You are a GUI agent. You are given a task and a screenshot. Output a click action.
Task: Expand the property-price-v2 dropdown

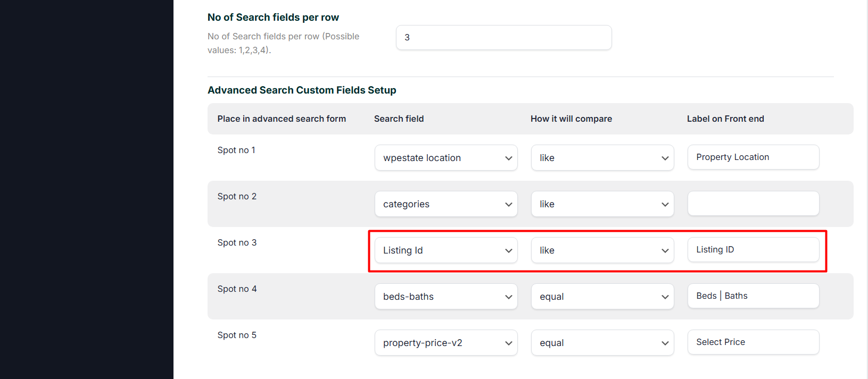tap(446, 343)
